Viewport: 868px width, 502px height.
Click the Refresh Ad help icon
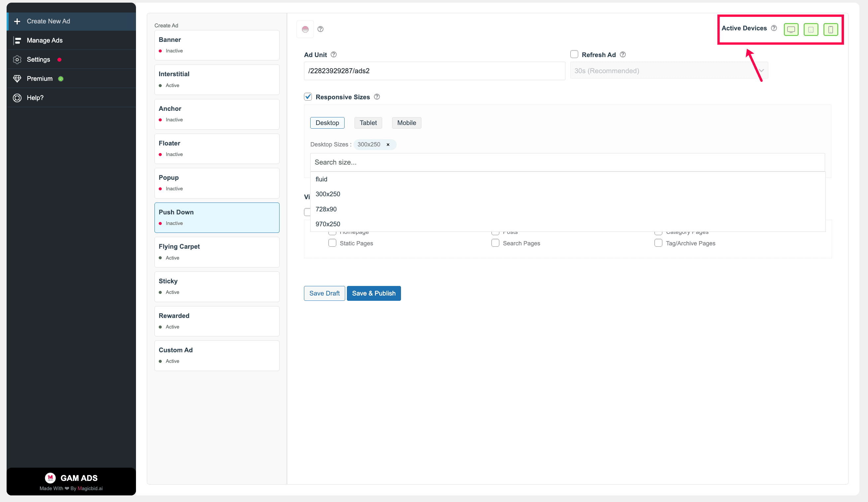(x=623, y=54)
